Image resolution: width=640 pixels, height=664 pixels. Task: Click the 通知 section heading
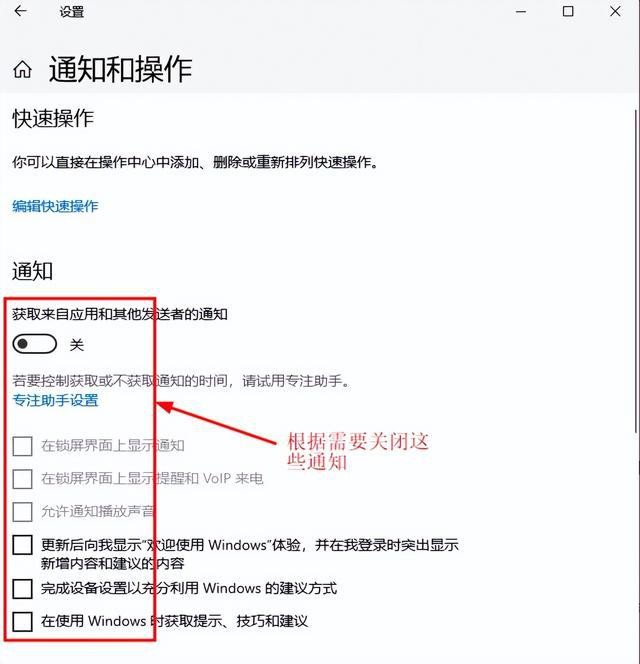point(33,271)
